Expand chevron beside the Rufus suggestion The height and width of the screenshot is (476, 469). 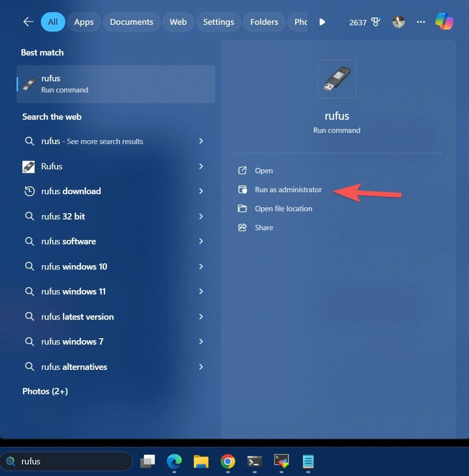[201, 166]
